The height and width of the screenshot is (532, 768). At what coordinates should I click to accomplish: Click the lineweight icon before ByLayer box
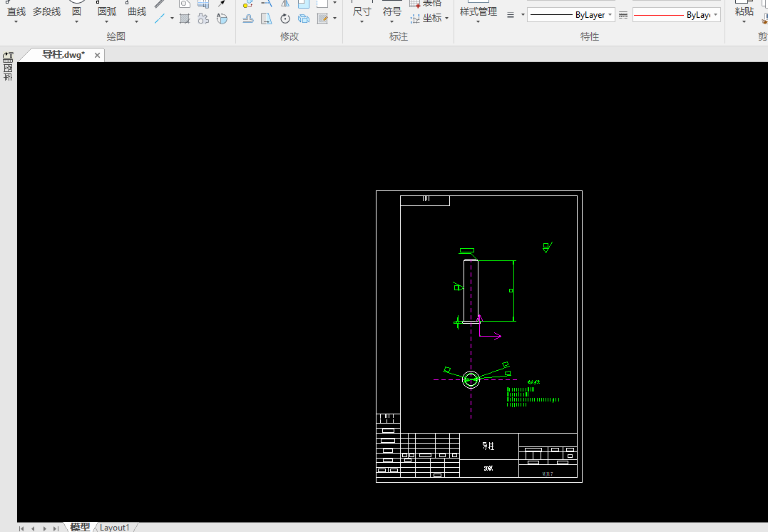511,15
